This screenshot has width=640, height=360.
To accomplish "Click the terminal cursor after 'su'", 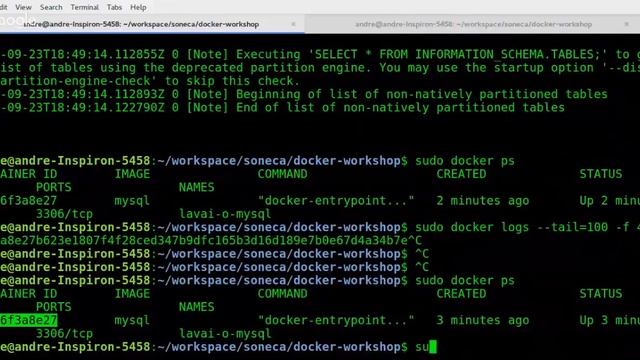I will tap(433, 347).
